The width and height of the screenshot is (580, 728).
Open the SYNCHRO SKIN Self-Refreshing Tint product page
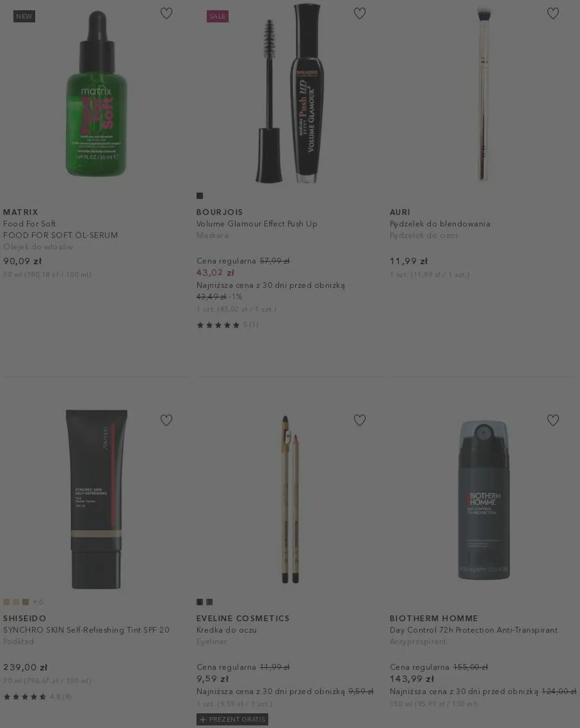click(x=86, y=630)
